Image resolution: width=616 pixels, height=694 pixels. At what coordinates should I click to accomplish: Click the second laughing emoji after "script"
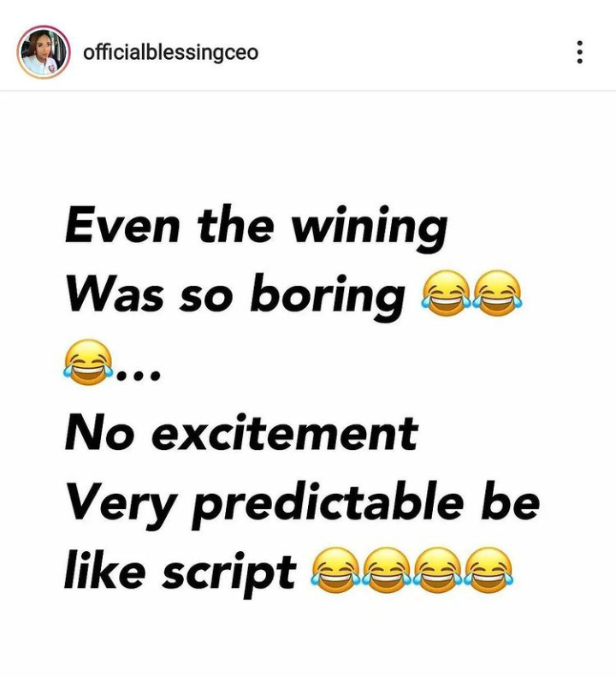pos(387,570)
